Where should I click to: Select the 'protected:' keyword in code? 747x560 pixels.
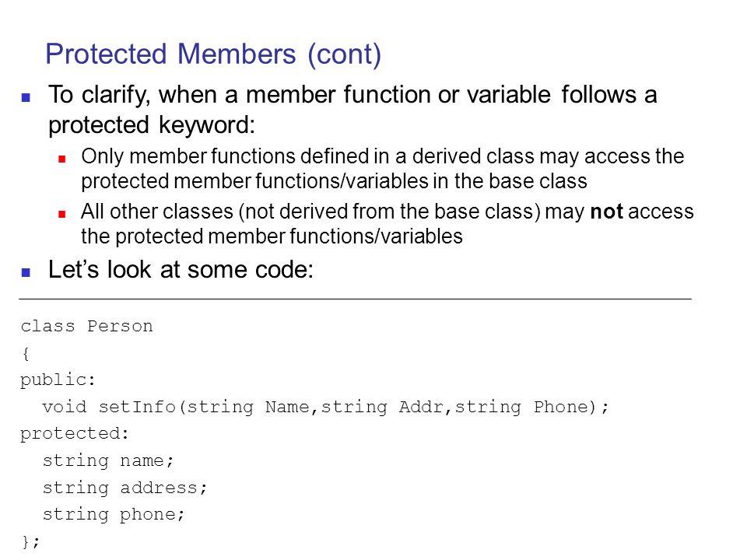pos(75,434)
